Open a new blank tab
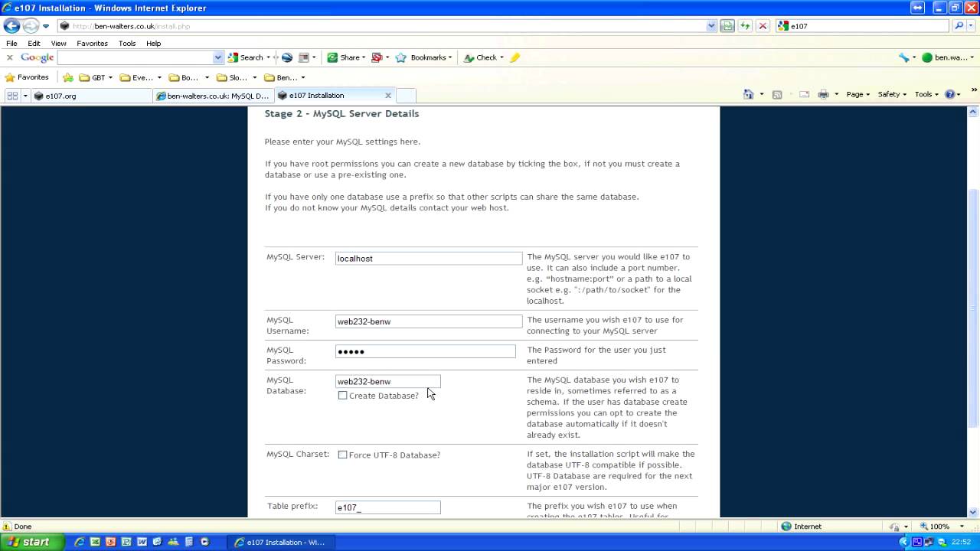This screenshot has width=980, height=551. point(407,96)
